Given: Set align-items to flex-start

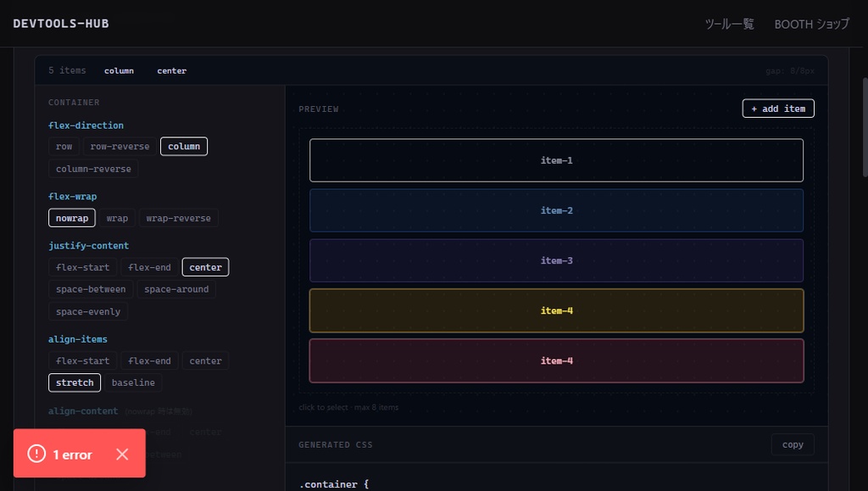Looking at the screenshot, I should pyautogui.click(x=82, y=361).
